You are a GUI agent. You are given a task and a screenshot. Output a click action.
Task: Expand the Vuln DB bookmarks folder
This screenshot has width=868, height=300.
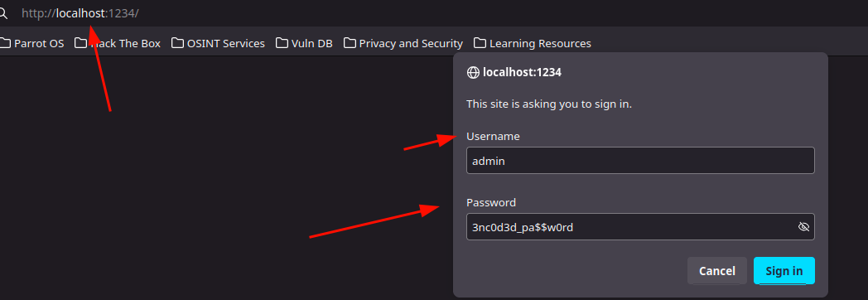pyautogui.click(x=305, y=42)
